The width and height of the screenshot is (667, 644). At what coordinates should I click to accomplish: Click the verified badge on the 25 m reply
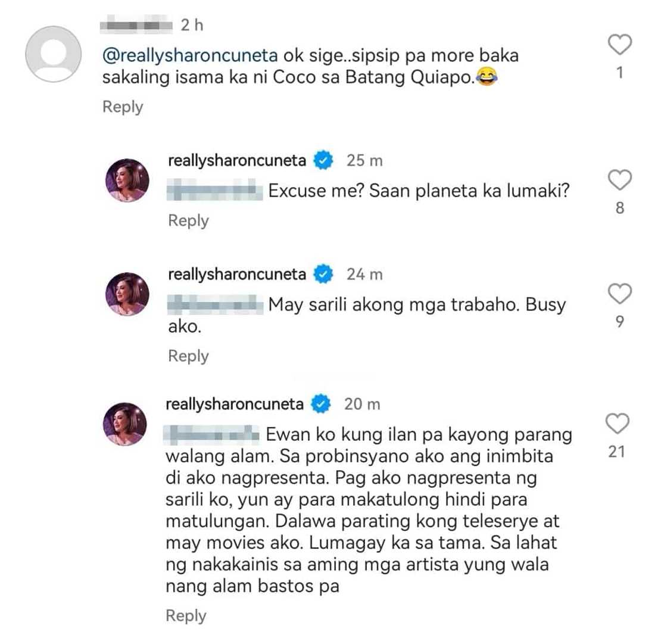tap(323, 160)
